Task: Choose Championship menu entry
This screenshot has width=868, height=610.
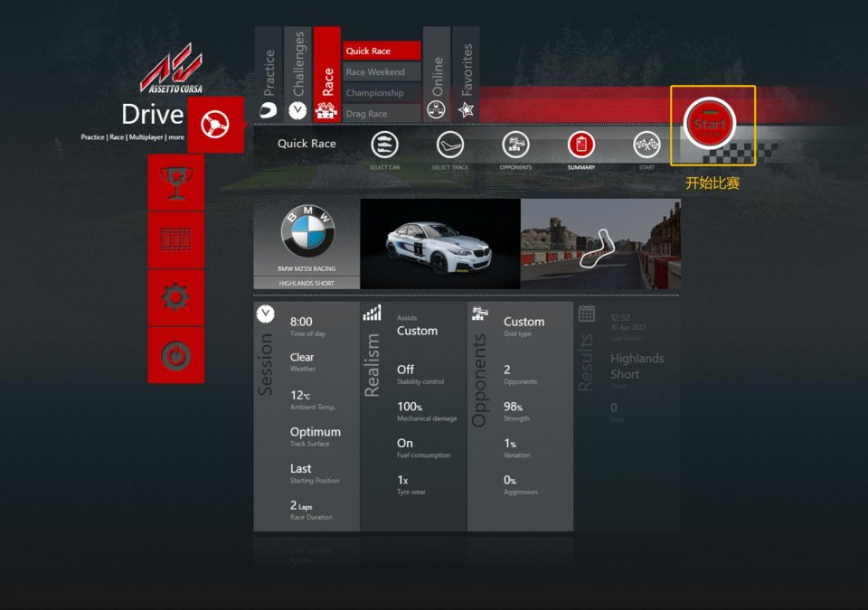Action: click(382, 93)
